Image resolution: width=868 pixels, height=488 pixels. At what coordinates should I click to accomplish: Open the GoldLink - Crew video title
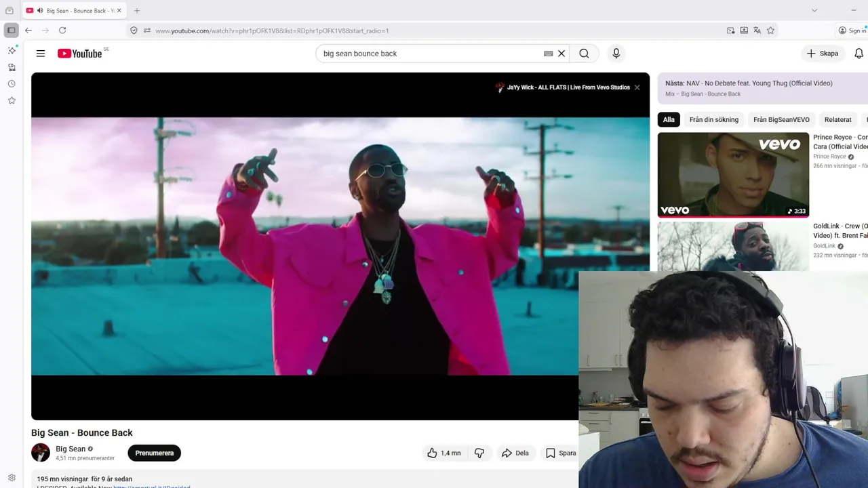tap(840, 230)
